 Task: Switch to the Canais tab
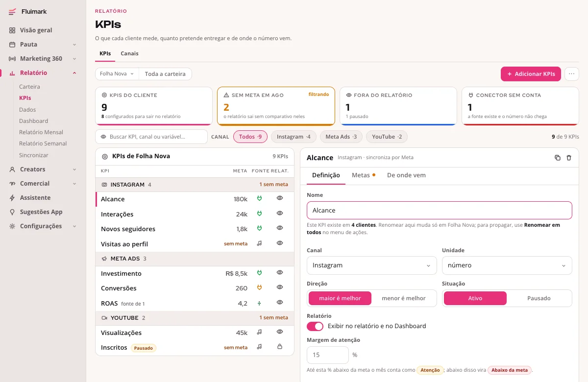point(129,53)
